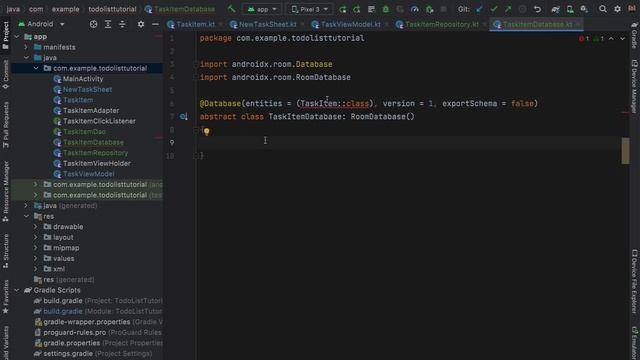Hide the Project panel with minus icon
640x360 pixels.
click(156, 24)
